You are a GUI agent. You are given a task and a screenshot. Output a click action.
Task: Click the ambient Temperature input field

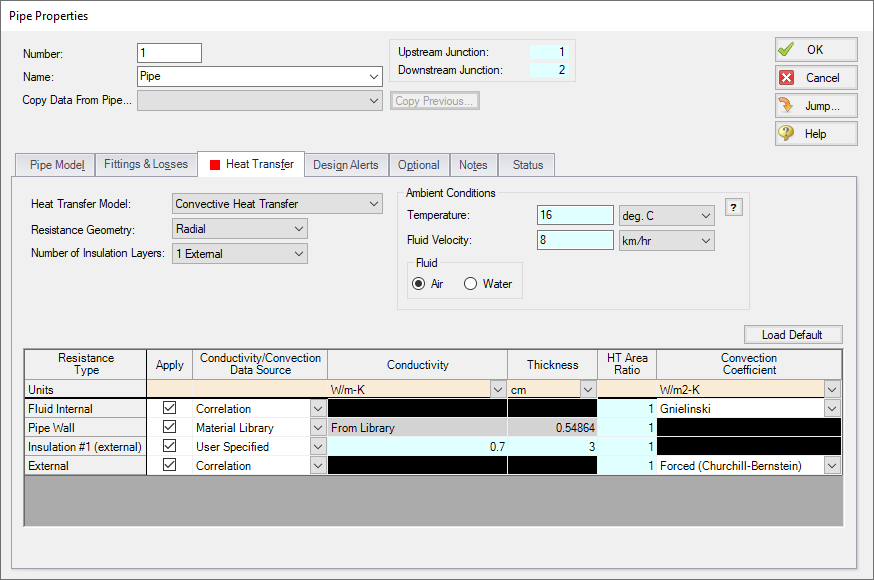(574, 215)
